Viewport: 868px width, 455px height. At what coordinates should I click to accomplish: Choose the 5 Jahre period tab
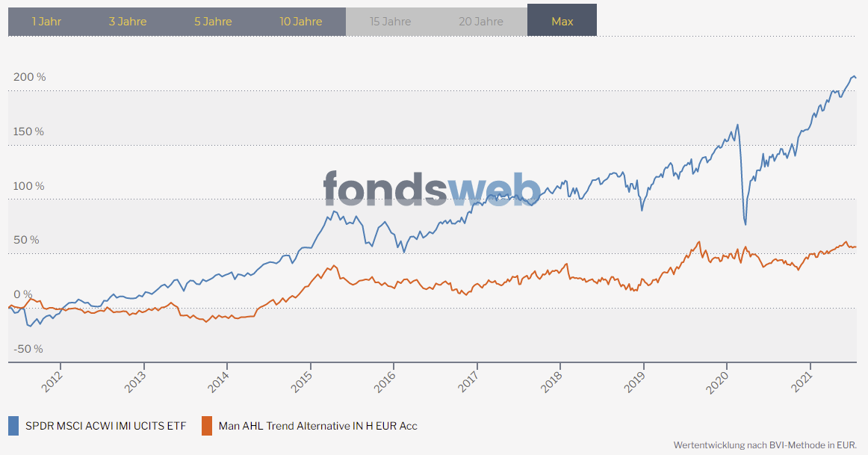(x=214, y=21)
